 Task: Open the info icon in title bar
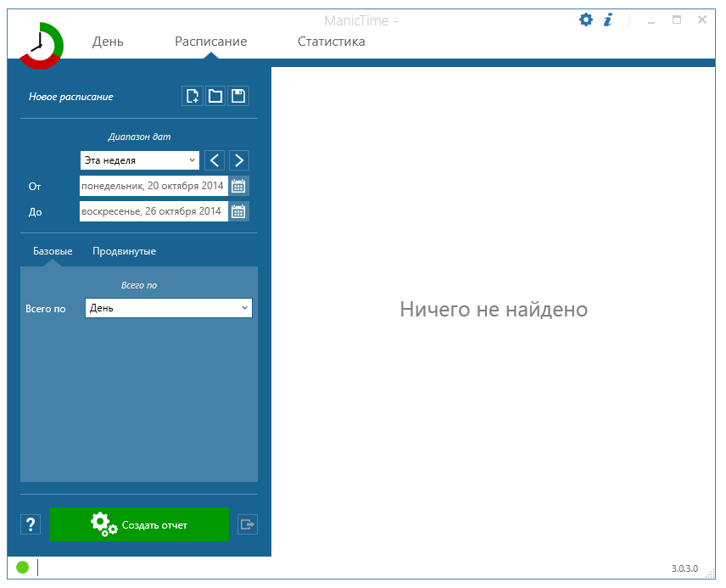(608, 20)
